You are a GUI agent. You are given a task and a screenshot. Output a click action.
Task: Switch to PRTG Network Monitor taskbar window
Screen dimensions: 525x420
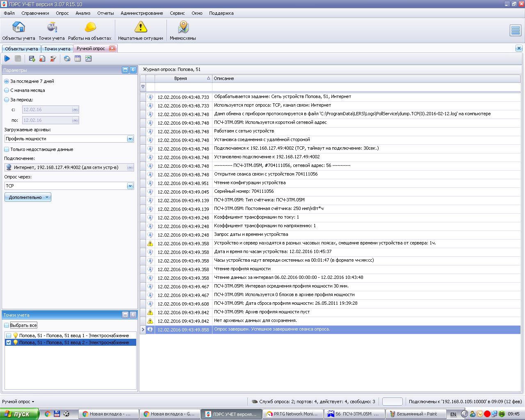(292, 414)
